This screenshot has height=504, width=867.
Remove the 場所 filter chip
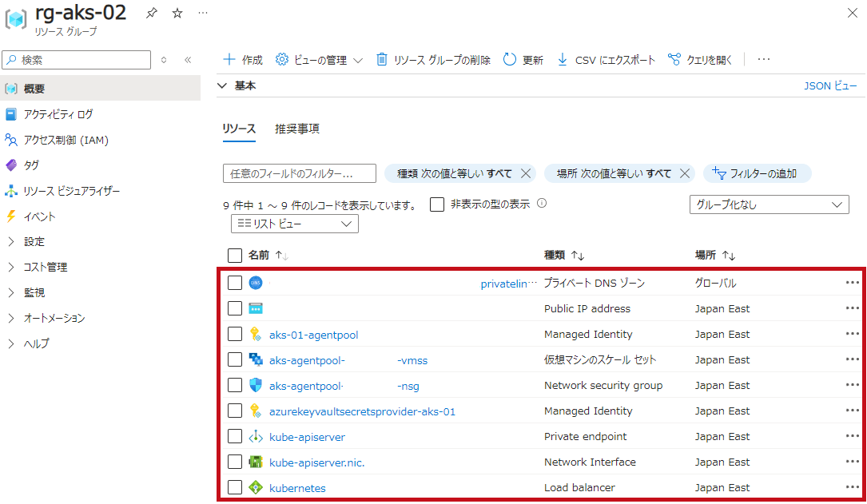(x=685, y=173)
